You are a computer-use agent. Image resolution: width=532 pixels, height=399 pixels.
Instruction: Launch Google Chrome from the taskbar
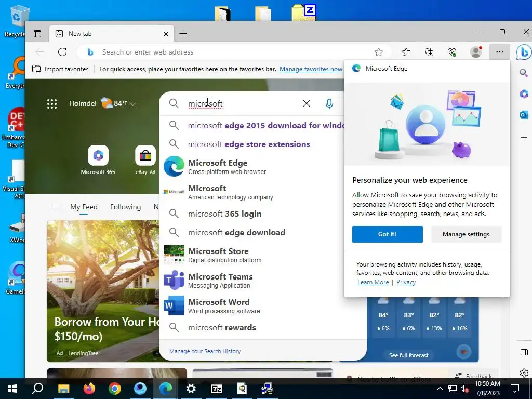(x=115, y=389)
